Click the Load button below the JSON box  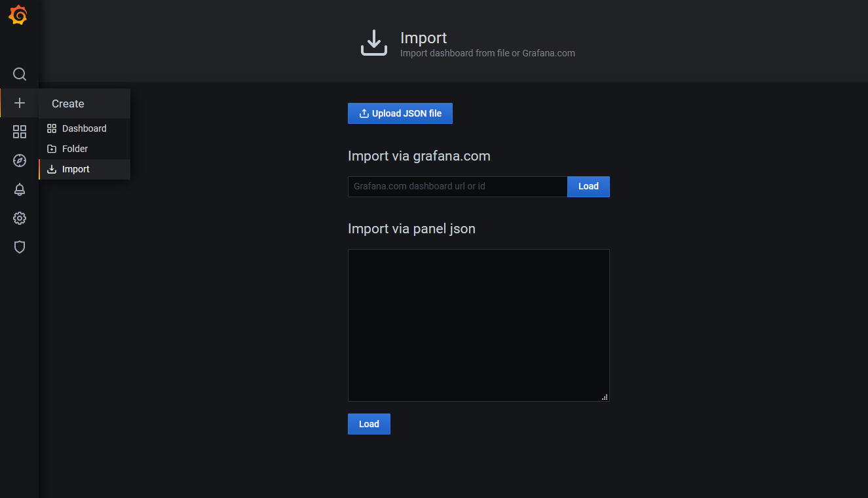coord(369,424)
